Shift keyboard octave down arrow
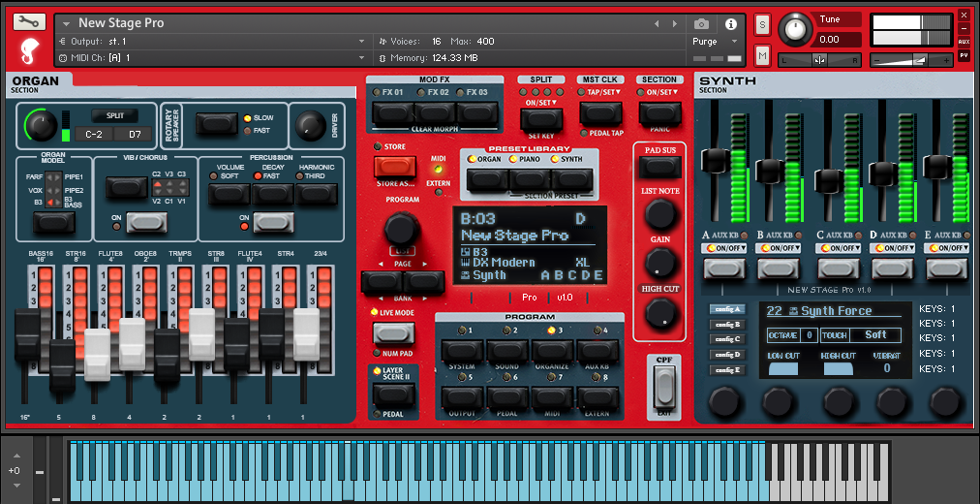The image size is (980, 504). pyautogui.click(x=16, y=486)
